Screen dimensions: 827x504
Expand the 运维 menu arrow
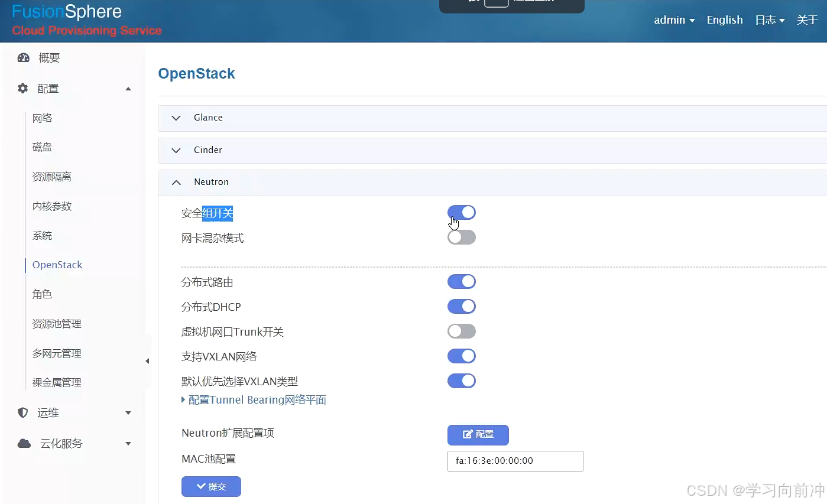(x=128, y=413)
